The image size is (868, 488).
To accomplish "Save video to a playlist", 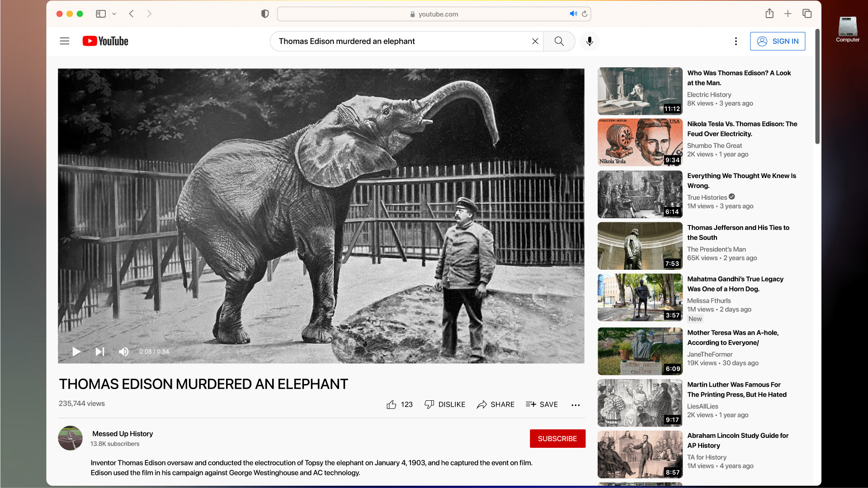I will pos(542,404).
